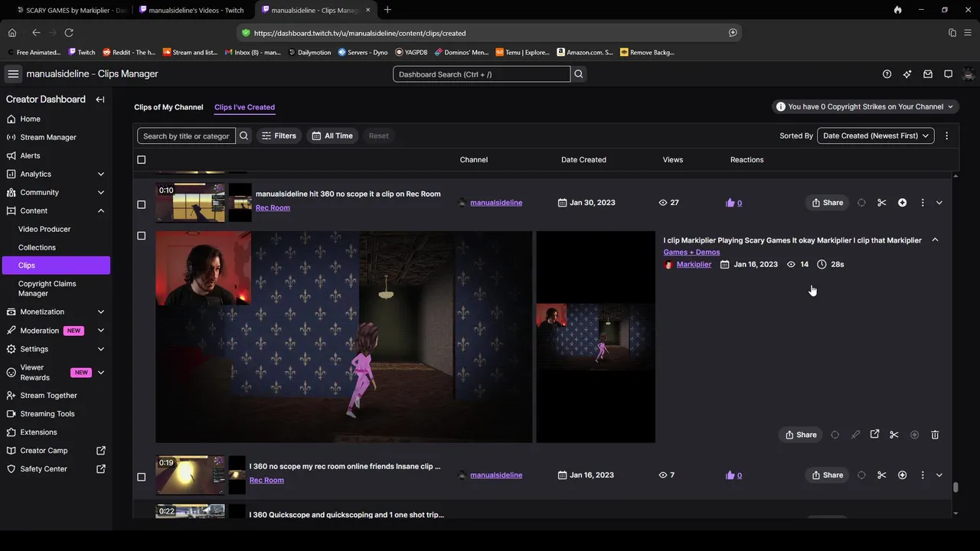Expand the Jan 30, 2023 clip row chevron

click(x=939, y=203)
